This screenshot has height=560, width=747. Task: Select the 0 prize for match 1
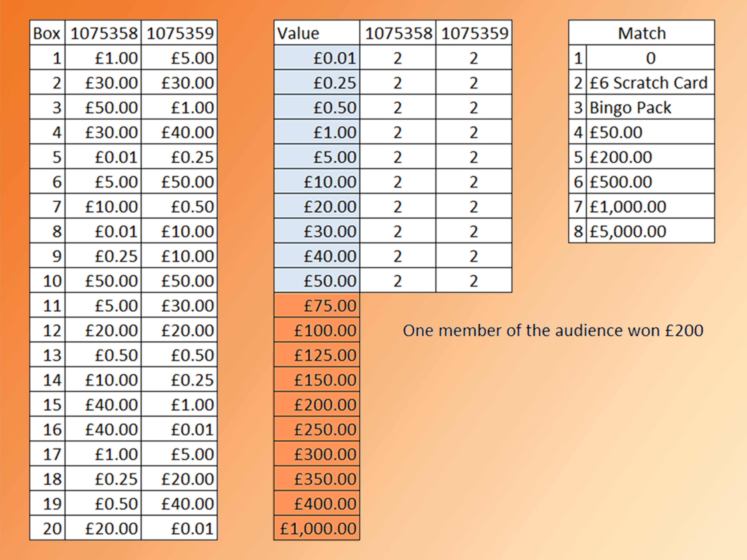[x=650, y=58]
